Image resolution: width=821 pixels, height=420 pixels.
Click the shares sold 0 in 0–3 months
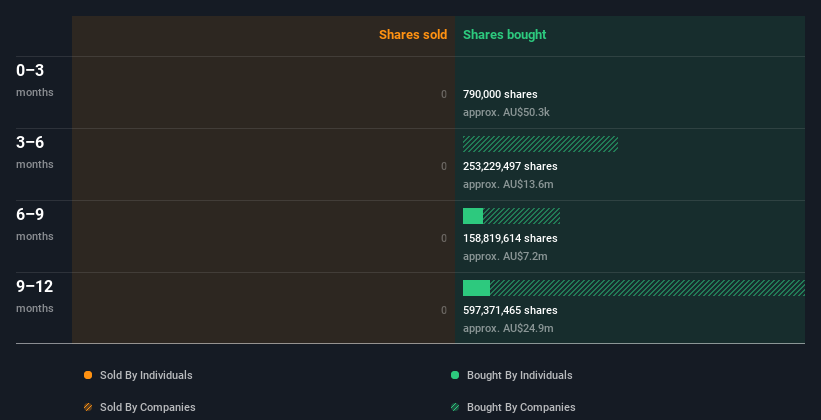[x=444, y=94]
